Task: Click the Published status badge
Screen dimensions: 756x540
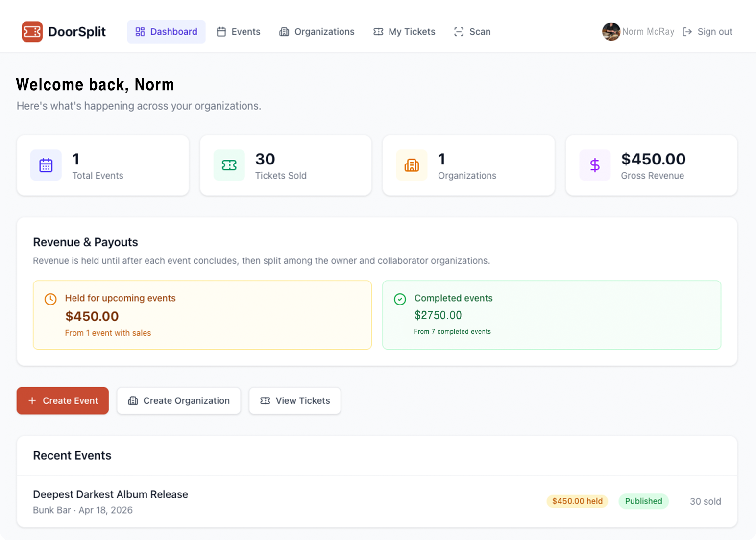Action: point(643,501)
